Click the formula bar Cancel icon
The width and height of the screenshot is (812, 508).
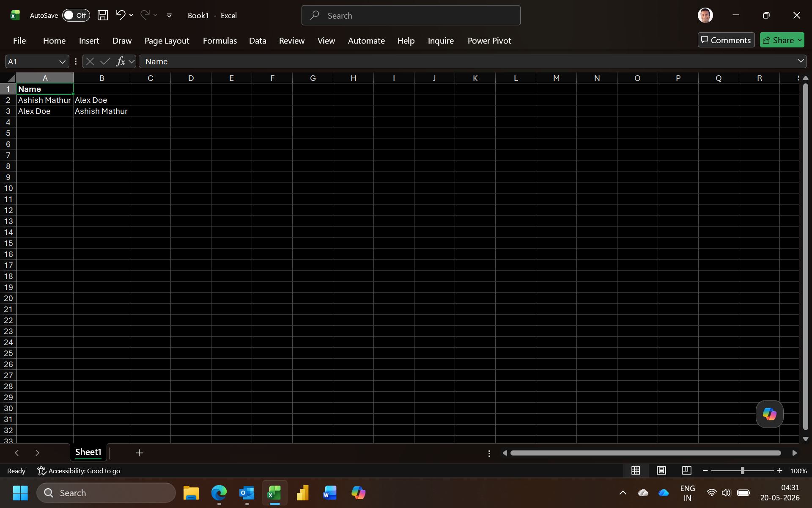tap(90, 62)
